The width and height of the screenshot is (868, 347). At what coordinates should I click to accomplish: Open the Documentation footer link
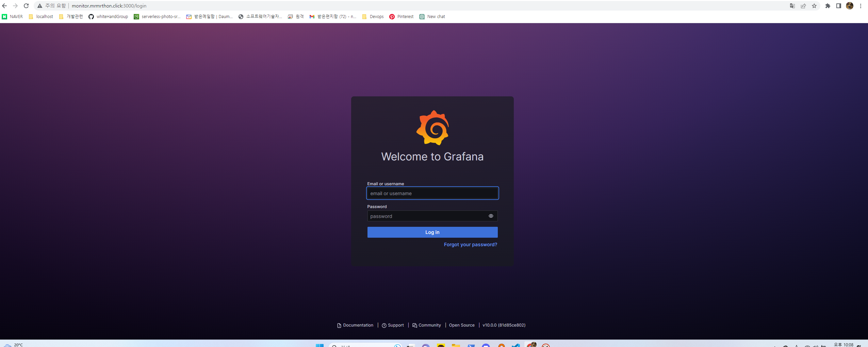tap(355, 325)
